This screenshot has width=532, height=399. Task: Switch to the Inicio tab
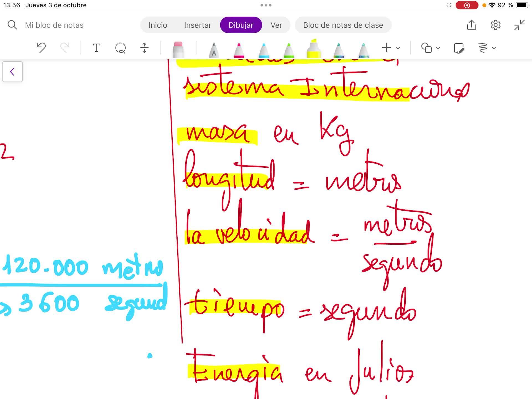(x=158, y=25)
